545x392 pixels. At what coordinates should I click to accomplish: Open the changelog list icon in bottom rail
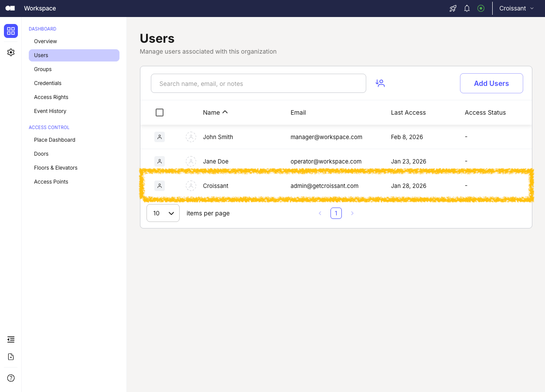pos(10,339)
